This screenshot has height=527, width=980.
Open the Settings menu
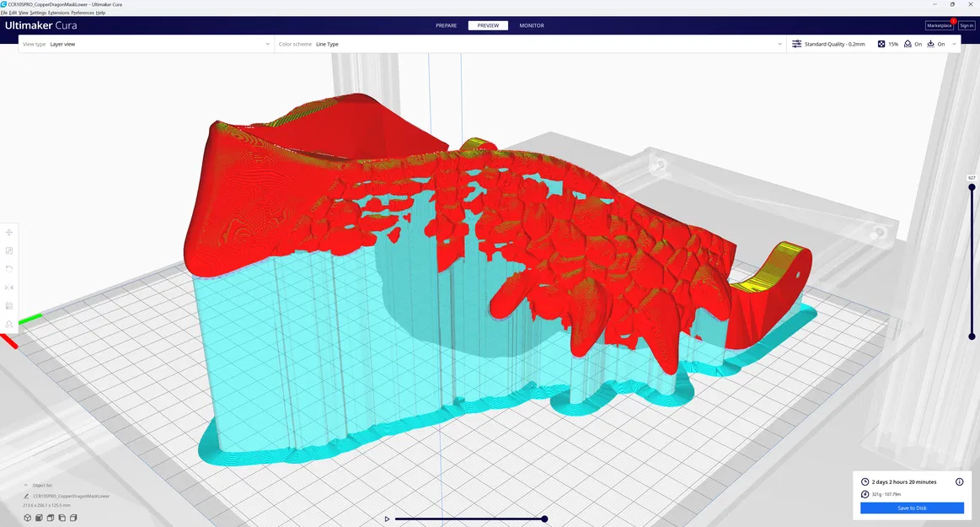pos(38,13)
